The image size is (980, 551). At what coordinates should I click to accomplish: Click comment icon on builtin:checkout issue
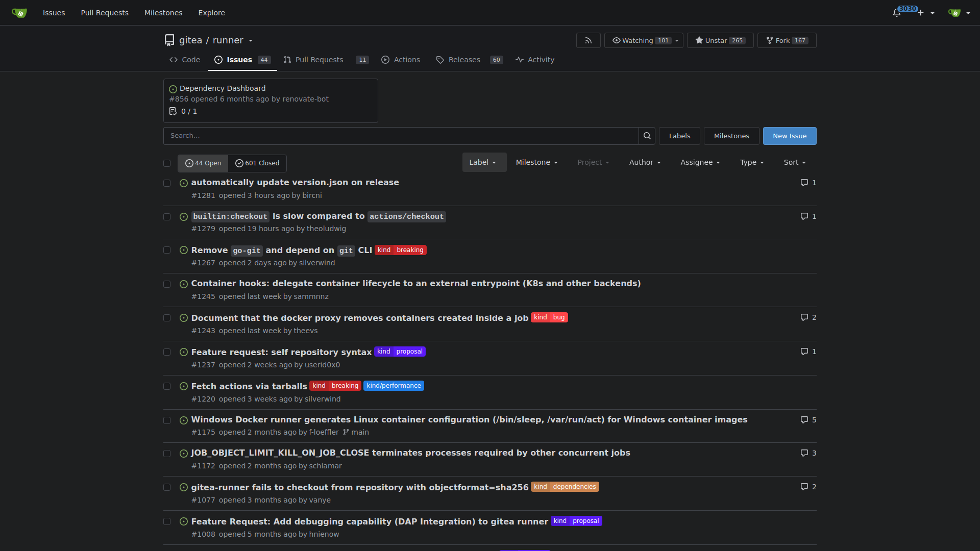(804, 216)
